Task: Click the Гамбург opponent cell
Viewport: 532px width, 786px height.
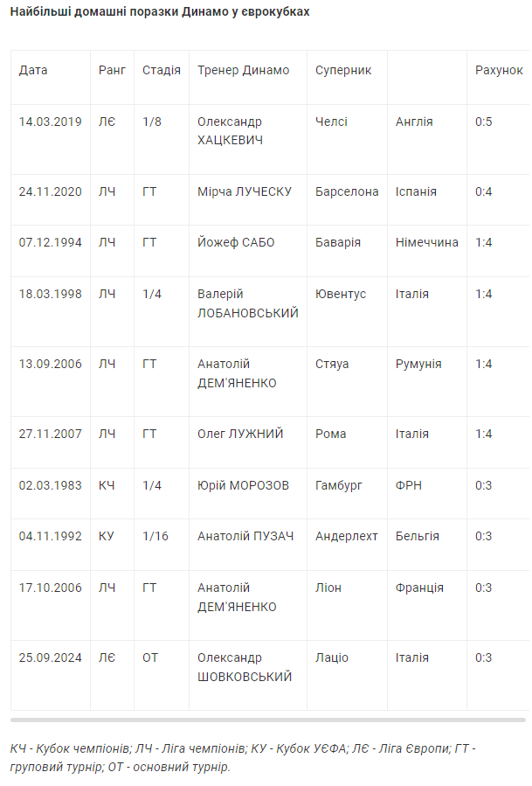Action: coord(339,485)
